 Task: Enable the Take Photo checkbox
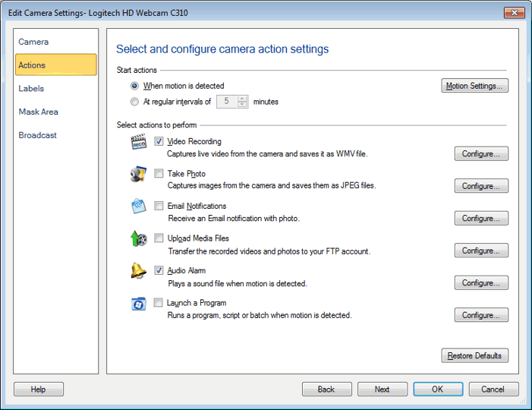tap(159, 173)
